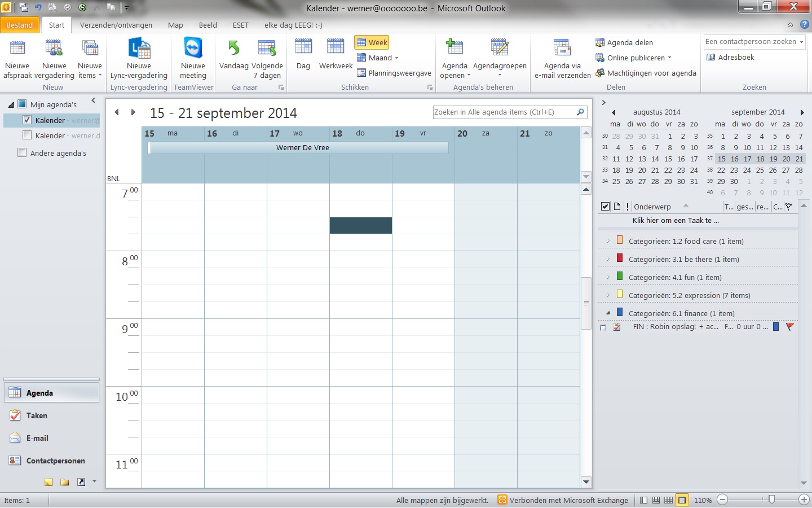Click the Nieuwe afspraak icon

pyautogui.click(x=17, y=49)
